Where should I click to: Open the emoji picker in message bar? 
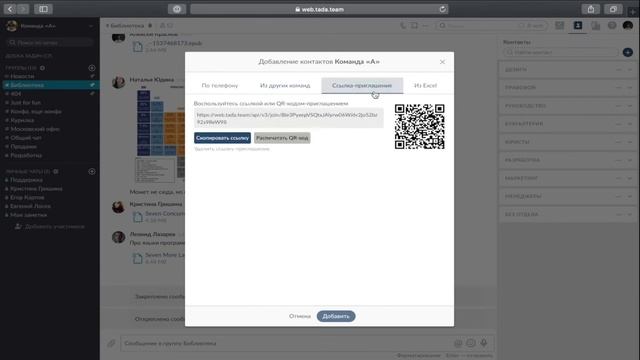coord(471,343)
